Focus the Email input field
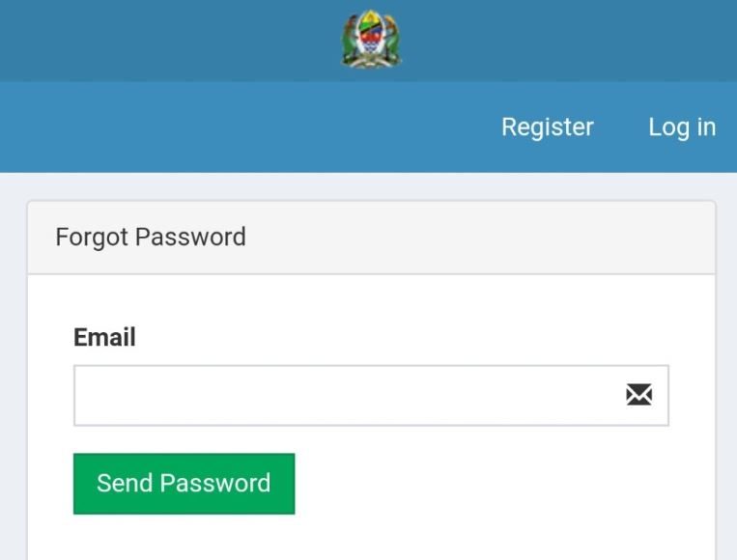This screenshot has width=737, height=560. click(371, 395)
